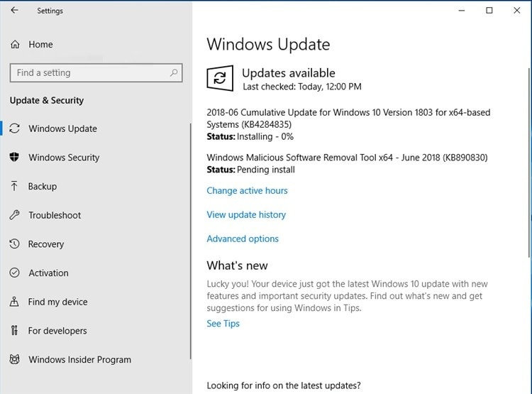Viewport: 532px width, 394px height.
Task: Focus the Find a setting search box
Action: pos(96,72)
